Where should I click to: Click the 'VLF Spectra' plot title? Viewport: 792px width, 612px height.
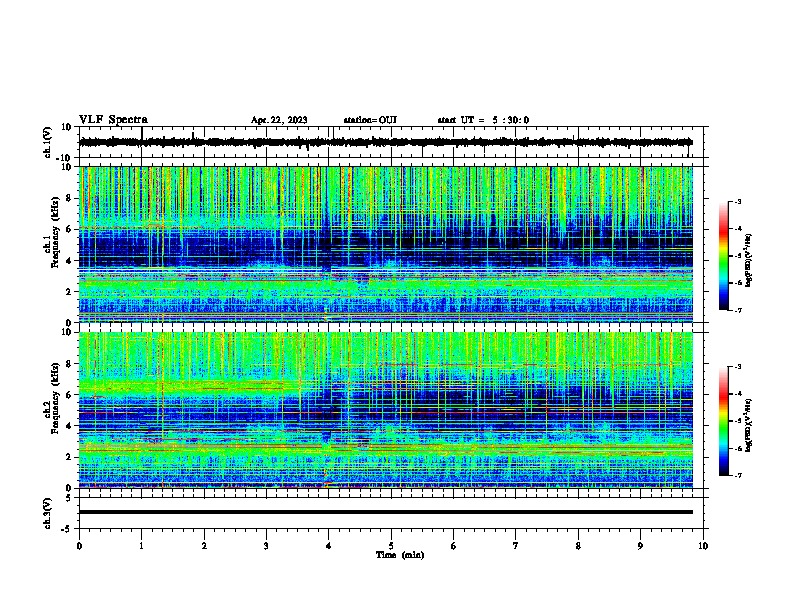(113, 120)
